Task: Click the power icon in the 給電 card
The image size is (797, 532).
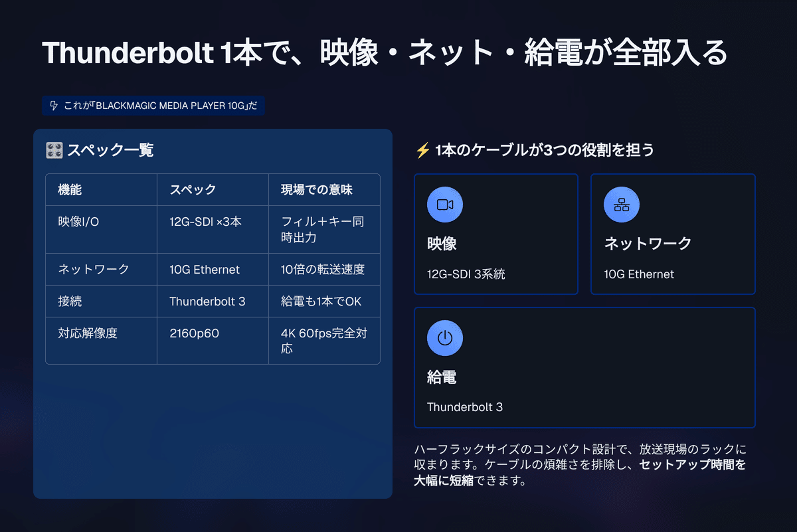Action: (x=444, y=337)
